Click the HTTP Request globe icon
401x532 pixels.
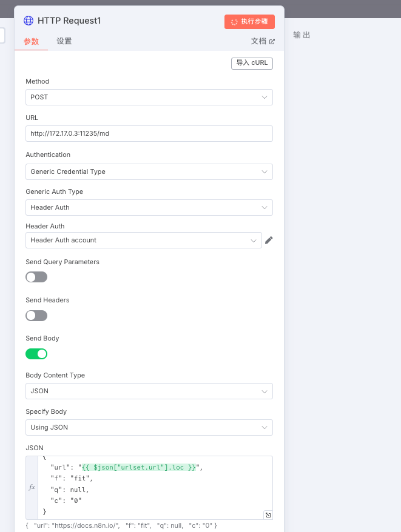29,21
